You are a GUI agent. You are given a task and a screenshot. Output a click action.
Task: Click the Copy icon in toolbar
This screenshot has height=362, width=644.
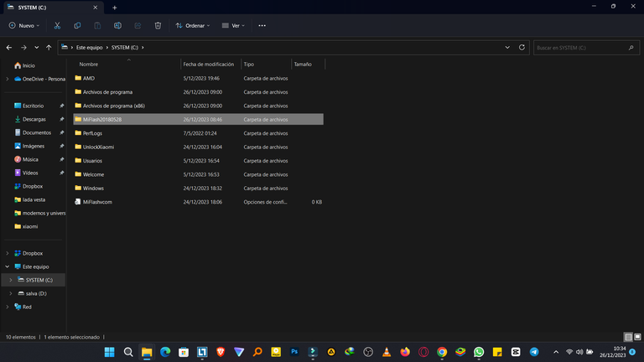coord(77,26)
